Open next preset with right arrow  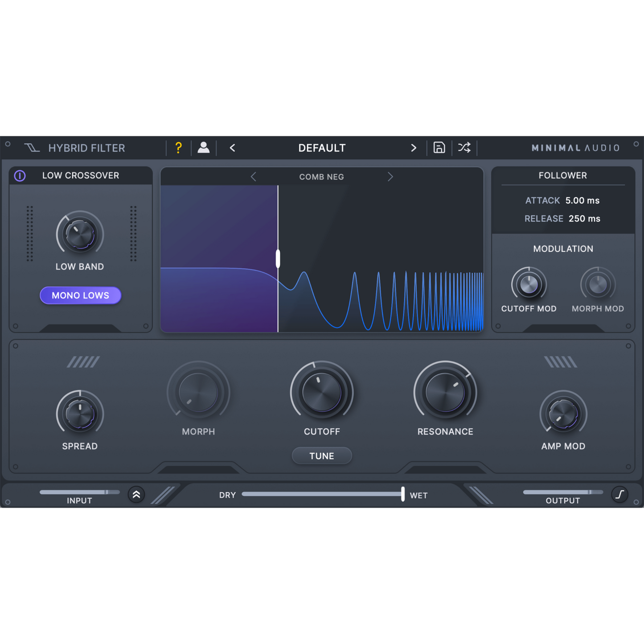[414, 148]
